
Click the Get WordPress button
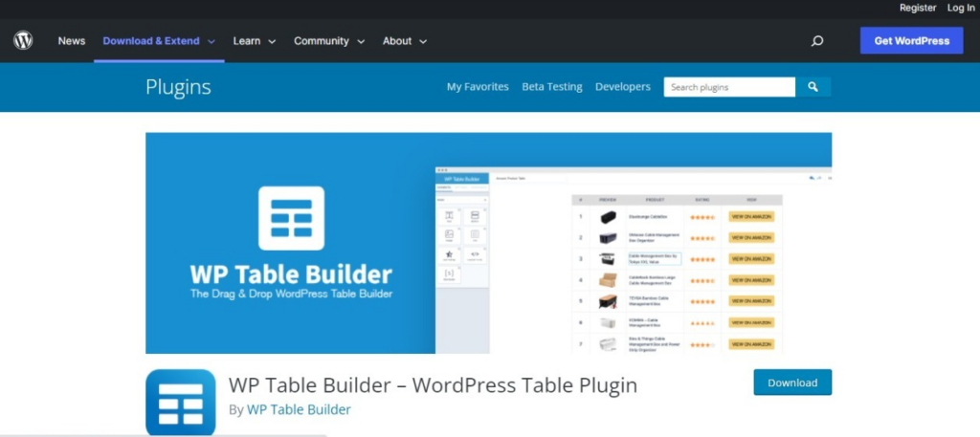(911, 40)
